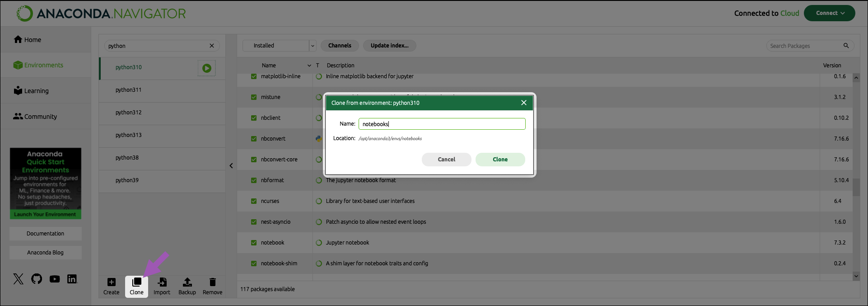Select the python313 environment
868x306 pixels.
pos(162,135)
